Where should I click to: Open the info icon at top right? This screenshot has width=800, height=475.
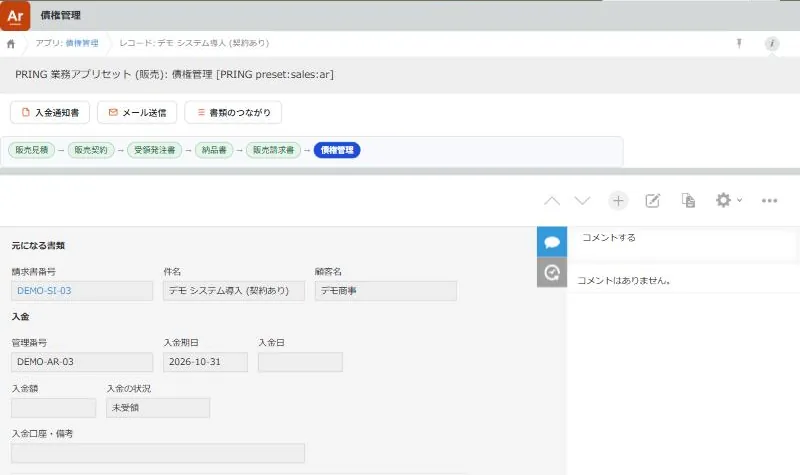pos(771,43)
